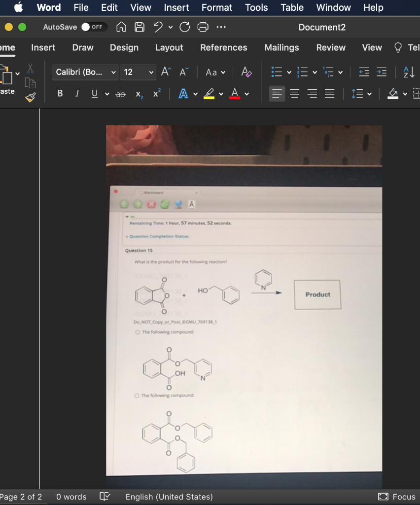Open the word count showing 0 words

(71, 497)
